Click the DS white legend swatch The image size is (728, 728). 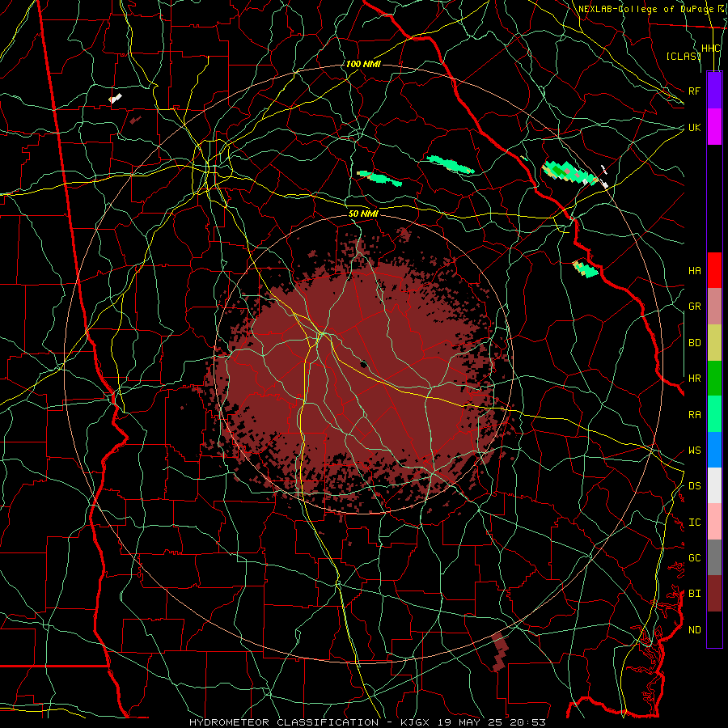[x=714, y=485]
